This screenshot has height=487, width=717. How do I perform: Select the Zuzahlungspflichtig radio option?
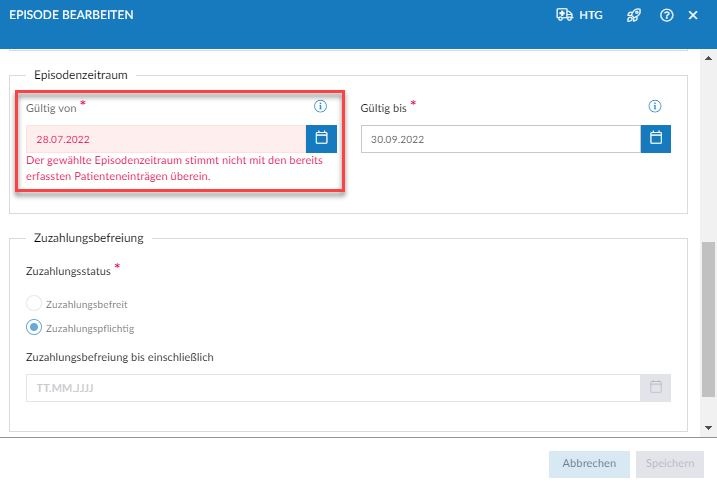[x=34, y=327]
